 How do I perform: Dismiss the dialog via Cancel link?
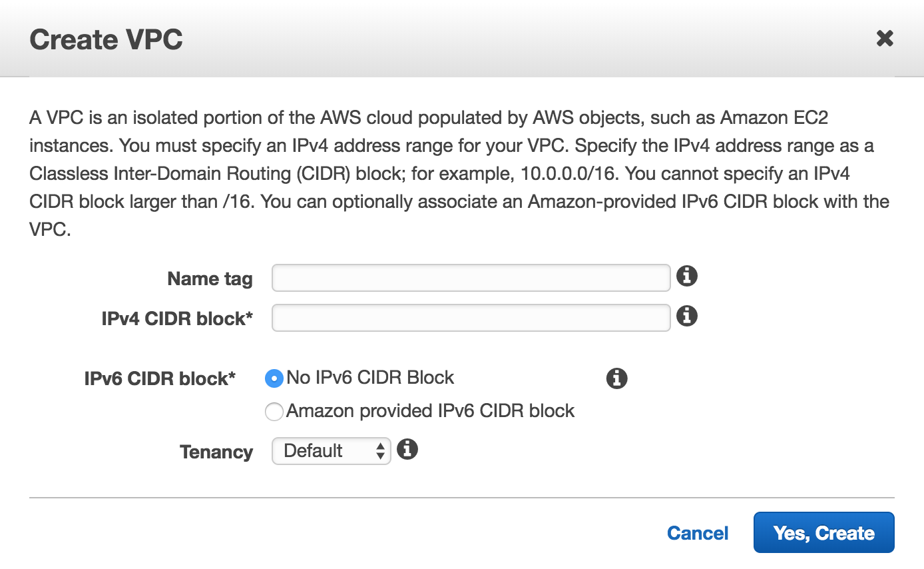pyautogui.click(x=698, y=533)
